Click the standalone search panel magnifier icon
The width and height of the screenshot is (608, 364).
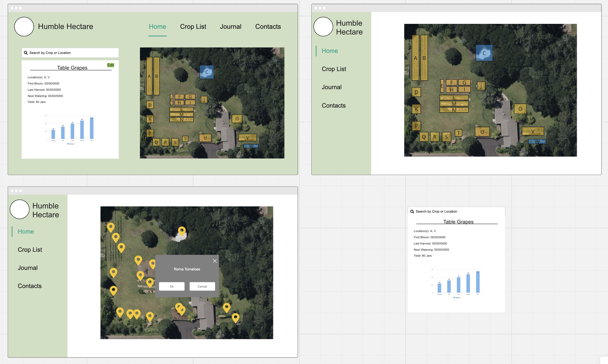[412, 212]
